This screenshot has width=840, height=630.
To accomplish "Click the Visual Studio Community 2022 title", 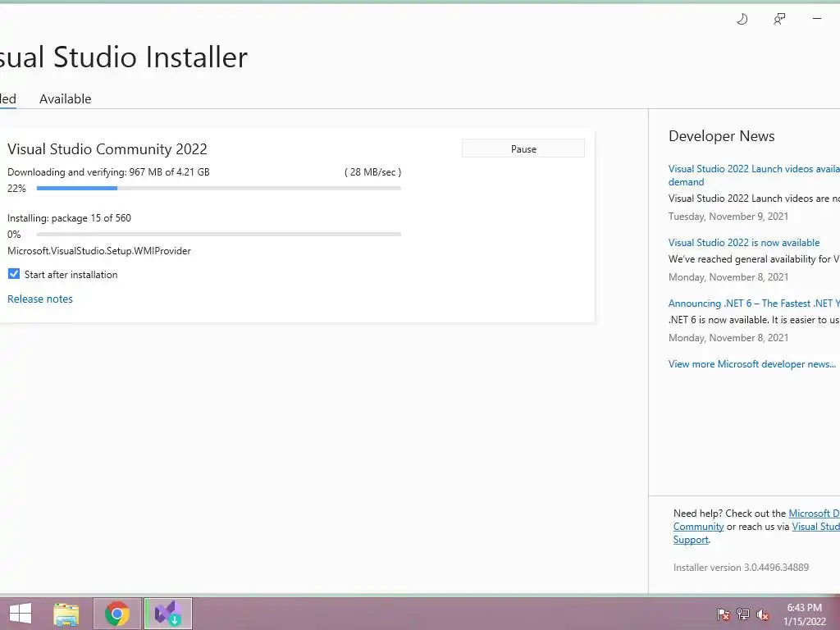I will click(107, 149).
